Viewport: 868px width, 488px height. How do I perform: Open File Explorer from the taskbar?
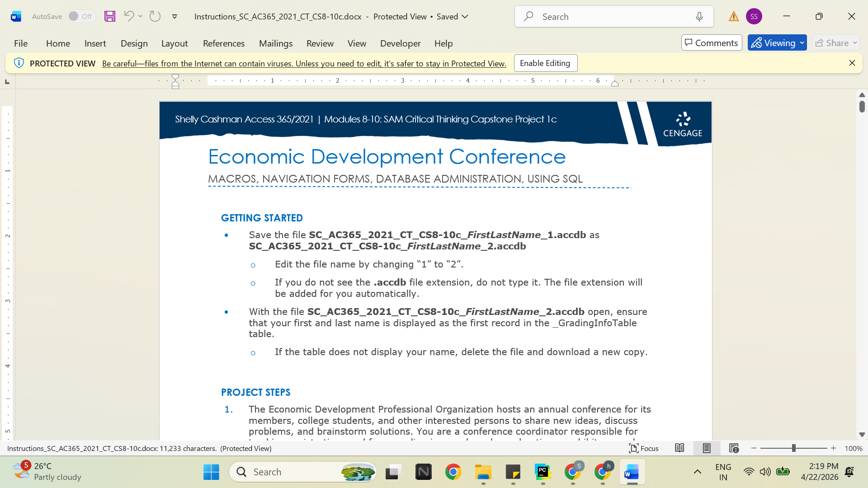pyautogui.click(x=483, y=472)
